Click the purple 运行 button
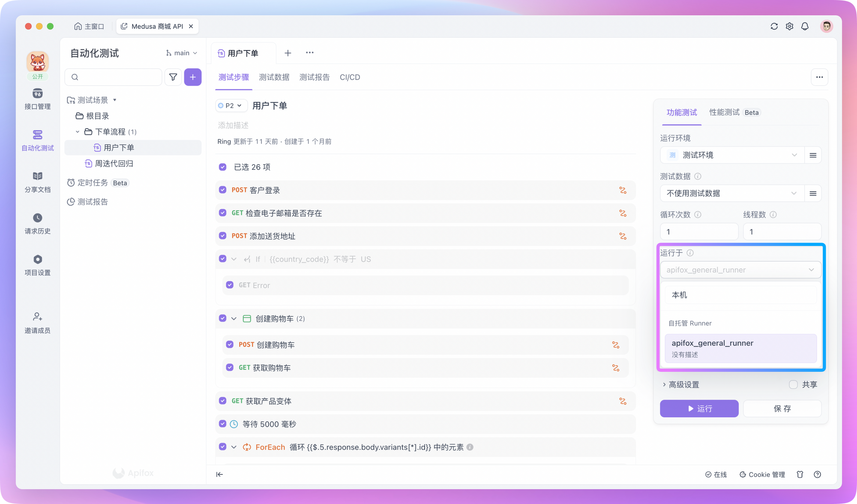The image size is (857, 504). click(699, 408)
